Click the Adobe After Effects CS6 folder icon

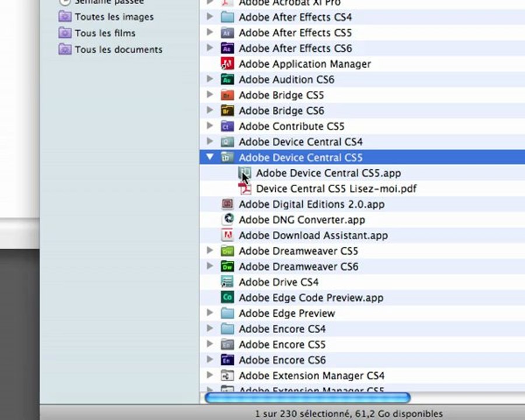coord(228,48)
